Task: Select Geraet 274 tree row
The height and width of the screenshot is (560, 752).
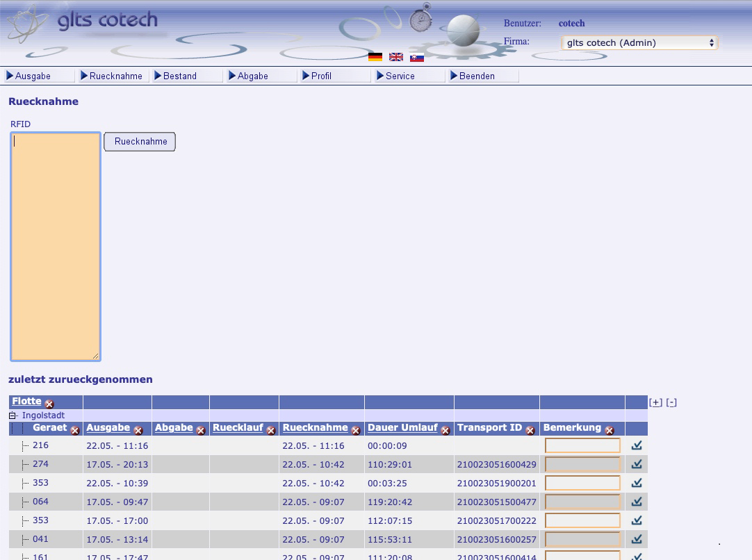Action: (x=40, y=464)
